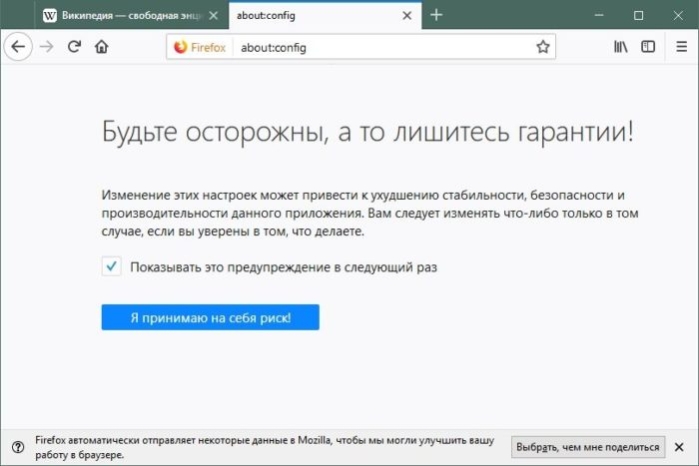Open the Firefox home page icon
The width and height of the screenshot is (699, 466).
102,46
